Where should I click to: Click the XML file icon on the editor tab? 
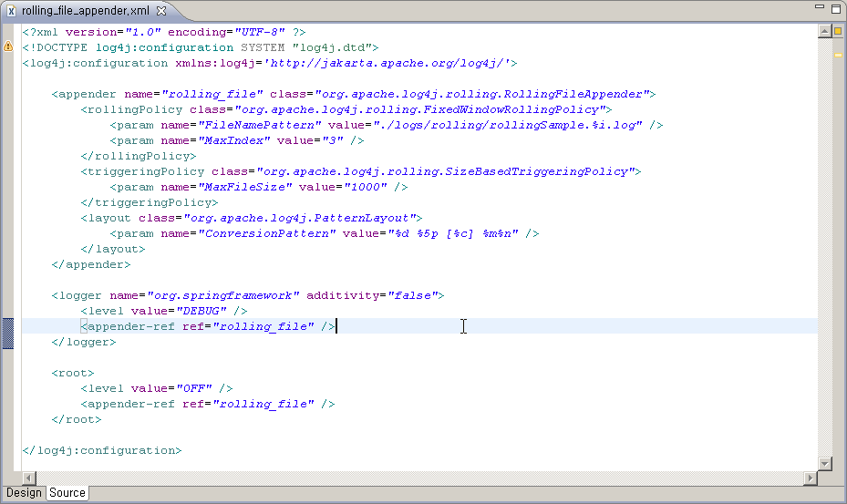[x=11, y=11]
